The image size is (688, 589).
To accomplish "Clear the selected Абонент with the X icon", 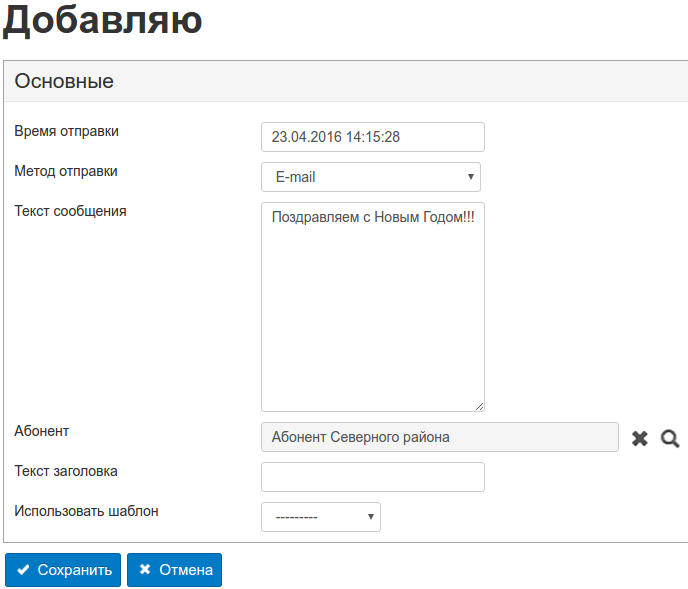I will [639, 438].
